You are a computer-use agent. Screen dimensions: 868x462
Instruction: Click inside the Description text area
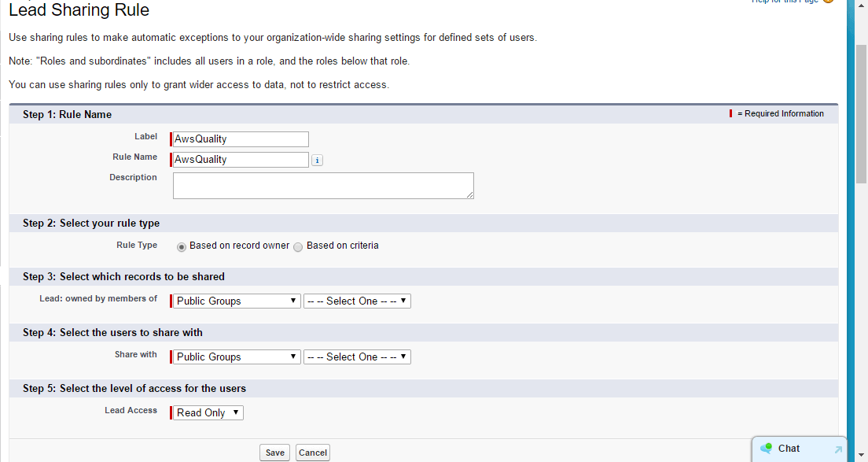(322, 185)
